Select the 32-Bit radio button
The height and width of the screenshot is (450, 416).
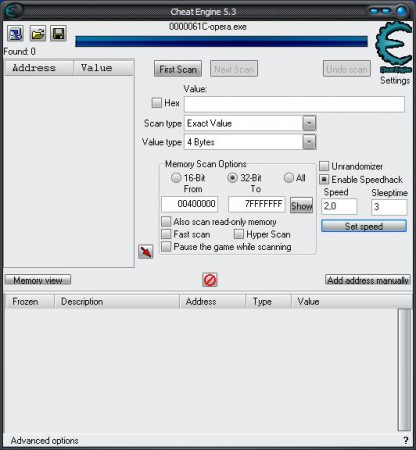click(232, 178)
